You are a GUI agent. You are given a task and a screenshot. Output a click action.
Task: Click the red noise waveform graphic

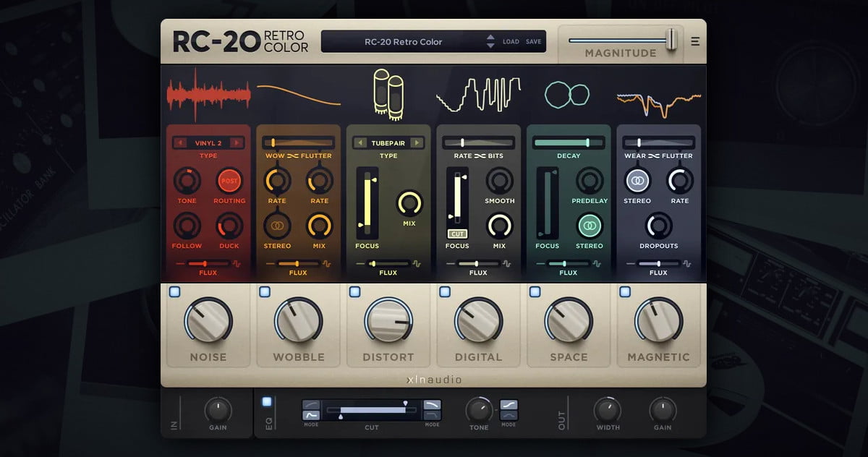pyautogui.click(x=208, y=94)
